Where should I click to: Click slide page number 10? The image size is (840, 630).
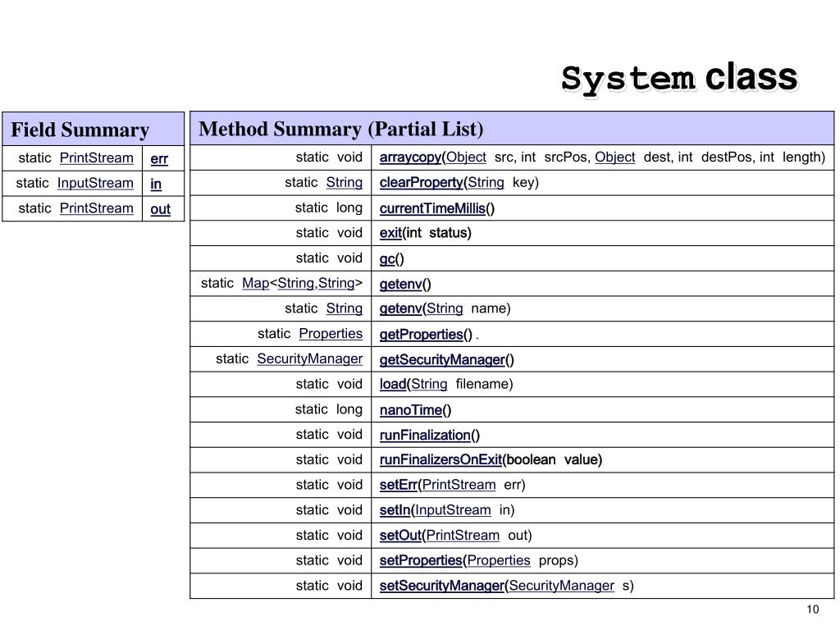pyautogui.click(x=813, y=609)
